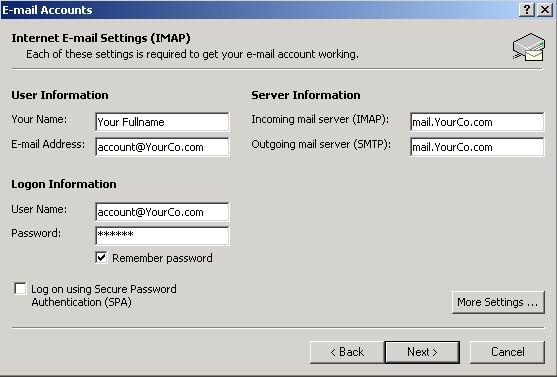Screen dimensions: 557x377
Task: Open More Settings
Action: (x=498, y=302)
